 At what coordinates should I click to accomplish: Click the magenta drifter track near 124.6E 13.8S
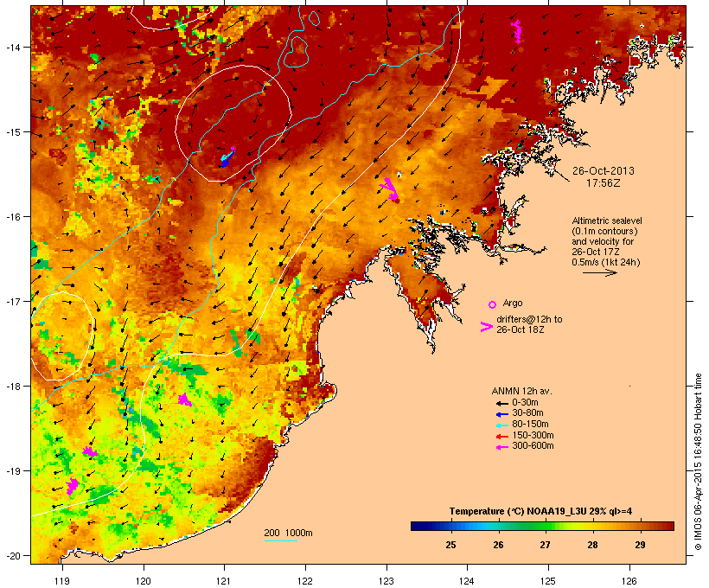(516, 31)
